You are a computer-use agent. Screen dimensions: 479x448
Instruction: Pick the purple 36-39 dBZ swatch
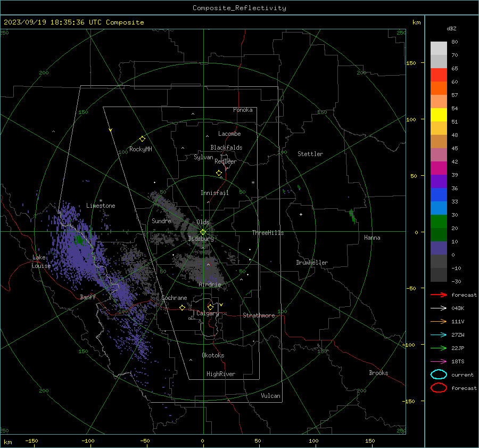coord(439,182)
